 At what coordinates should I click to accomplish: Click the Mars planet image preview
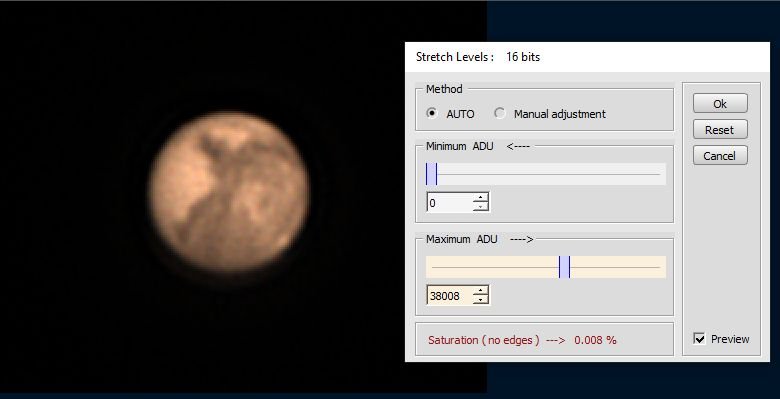point(229,192)
